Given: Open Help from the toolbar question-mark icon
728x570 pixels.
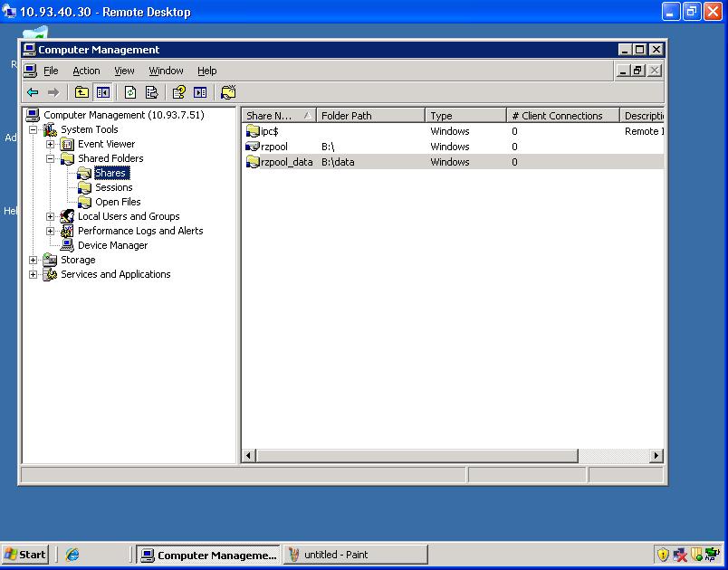Looking at the screenshot, I should [x=178, y=92].
